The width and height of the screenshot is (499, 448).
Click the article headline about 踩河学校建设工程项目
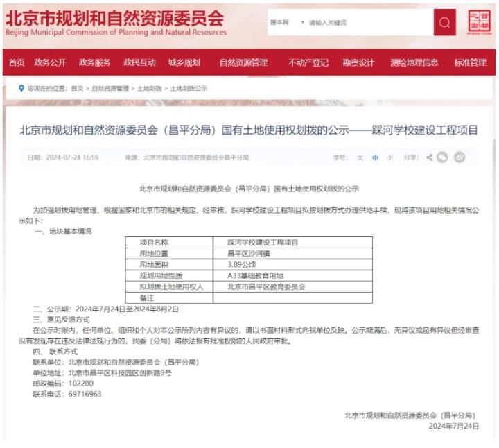[249, 130]
